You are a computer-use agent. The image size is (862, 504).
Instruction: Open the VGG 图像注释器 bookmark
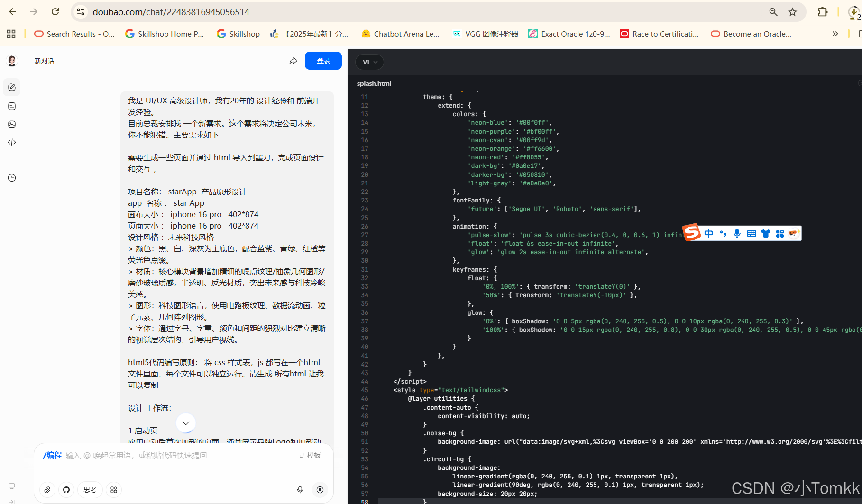click(486, 34)
